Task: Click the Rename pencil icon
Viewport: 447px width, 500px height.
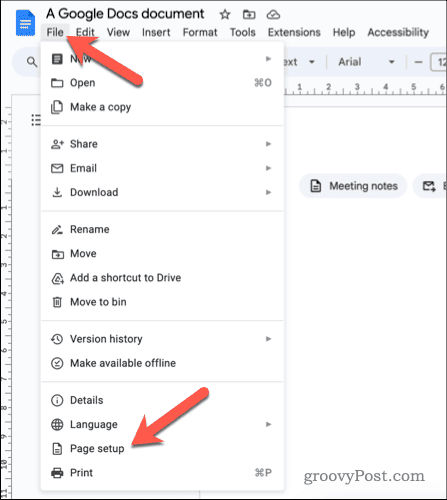Action: click(57, 229)
